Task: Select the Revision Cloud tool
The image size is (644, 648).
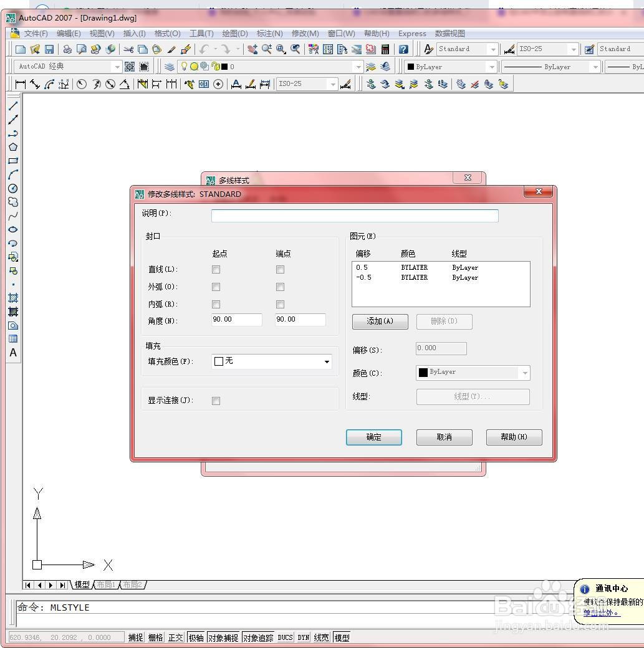Action: pos(13,202)
